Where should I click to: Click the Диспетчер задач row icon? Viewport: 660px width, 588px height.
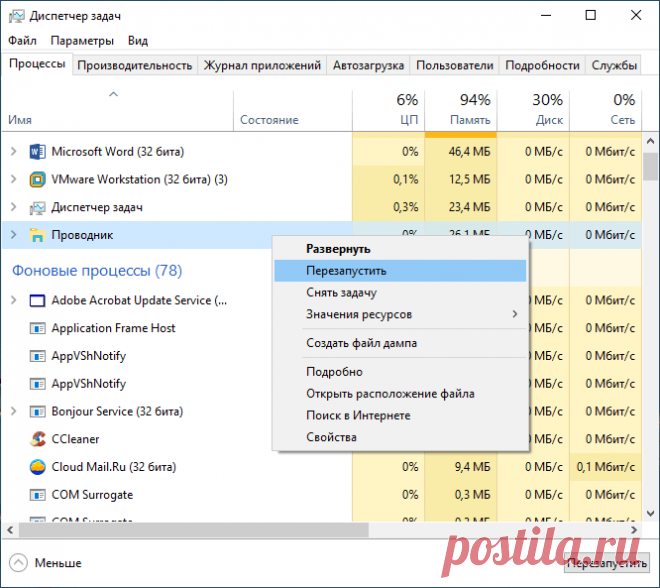click(37, 207)
